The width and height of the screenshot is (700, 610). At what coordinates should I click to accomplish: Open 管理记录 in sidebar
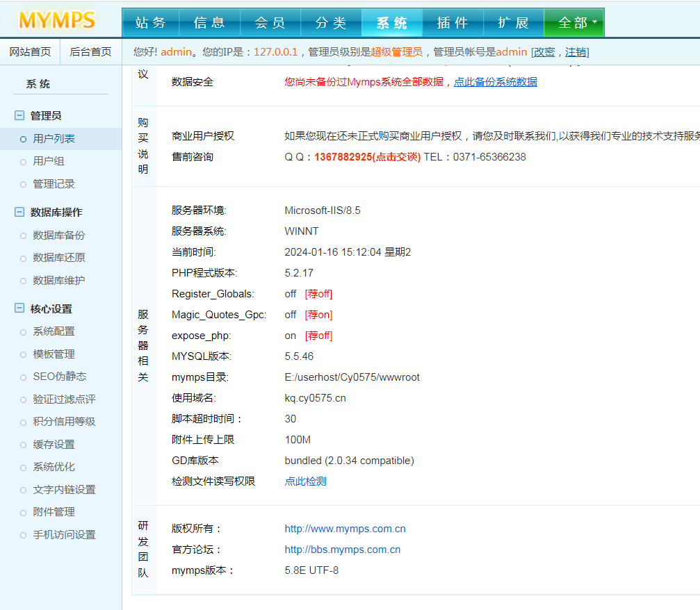pyautogui.click(x=54, y=184)
